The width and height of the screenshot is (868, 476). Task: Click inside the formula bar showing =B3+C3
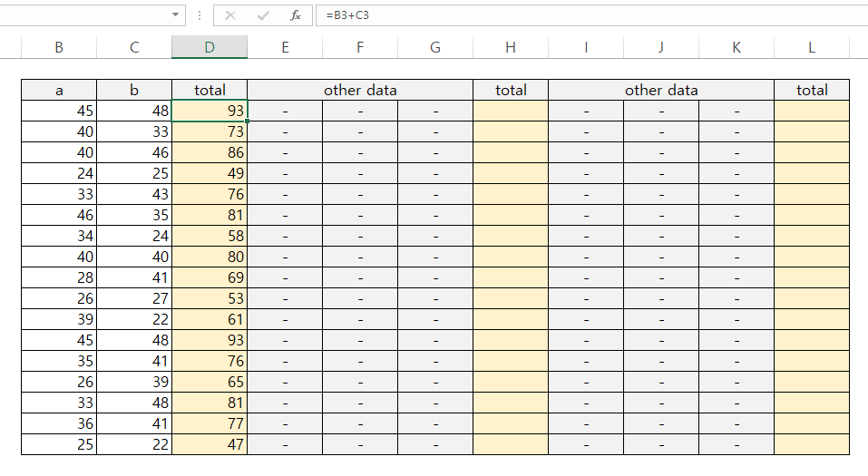click(x=591, y=15)
